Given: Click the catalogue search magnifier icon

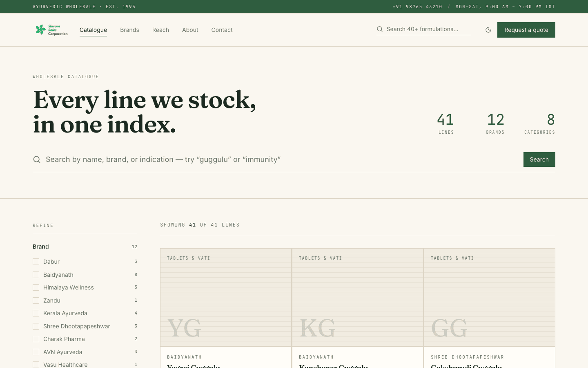Looking at the screenshot, I should click(37, 159).
